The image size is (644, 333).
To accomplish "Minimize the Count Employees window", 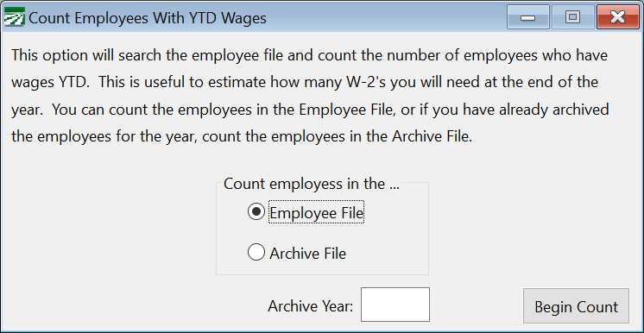I will (527, 17).
